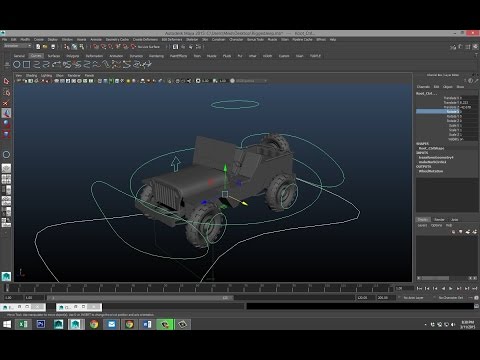Viewport: 480px width, 360px height.
Task: Select the NURBS circle shelf icon
Action: [x=17, y=65]
